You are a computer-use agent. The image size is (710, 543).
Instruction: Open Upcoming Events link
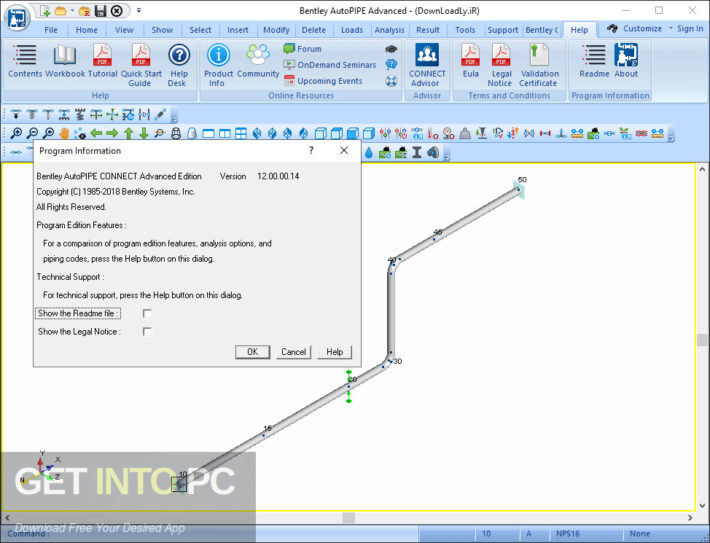[x=323, y=81]
